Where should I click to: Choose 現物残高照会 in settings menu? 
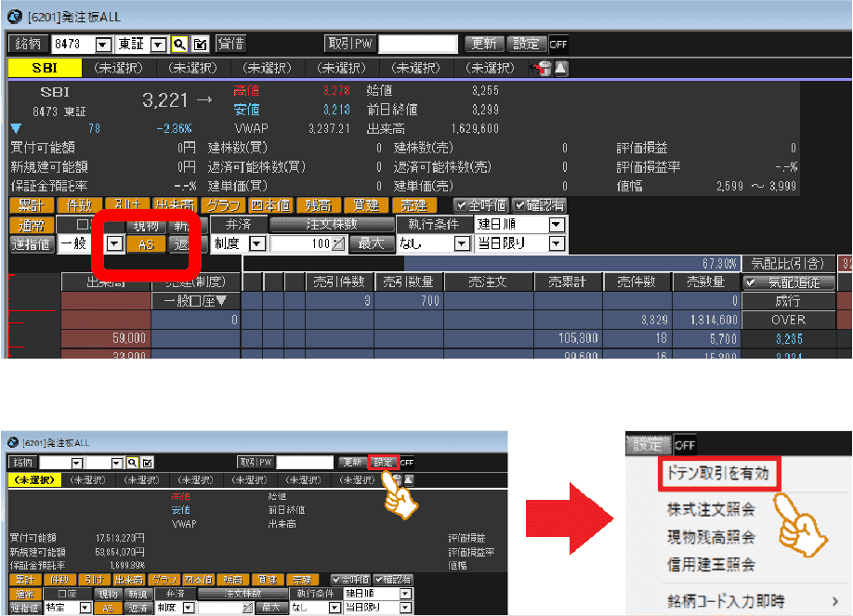(711, 537)
